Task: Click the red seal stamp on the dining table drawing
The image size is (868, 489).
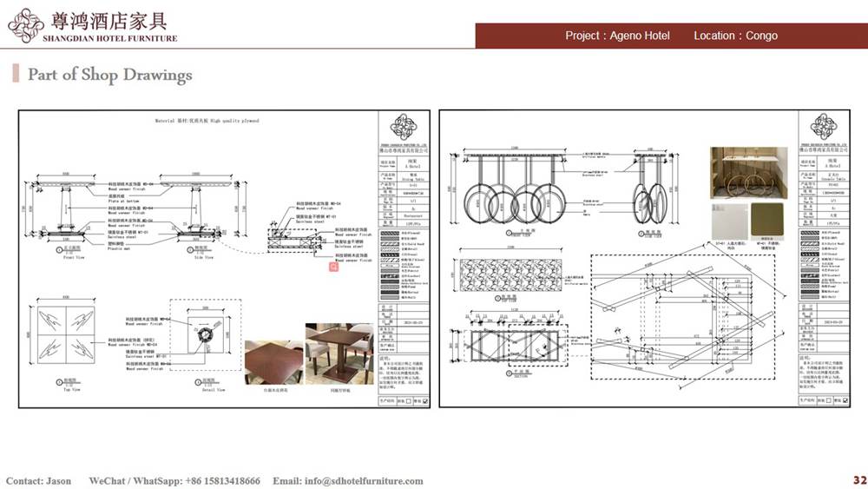Action: (x=332, y=268)
